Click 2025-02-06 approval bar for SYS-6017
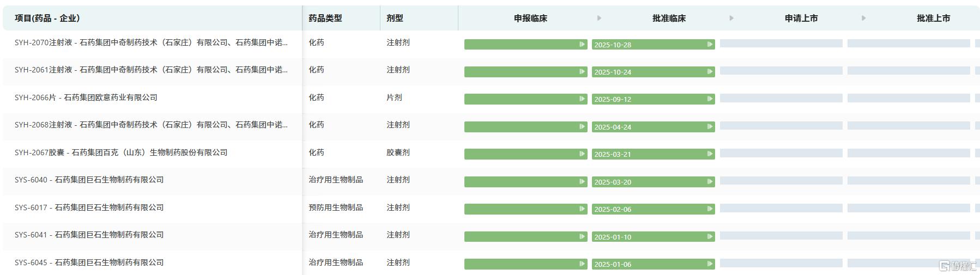Screen dimensions: 980x275 (653, 209)
